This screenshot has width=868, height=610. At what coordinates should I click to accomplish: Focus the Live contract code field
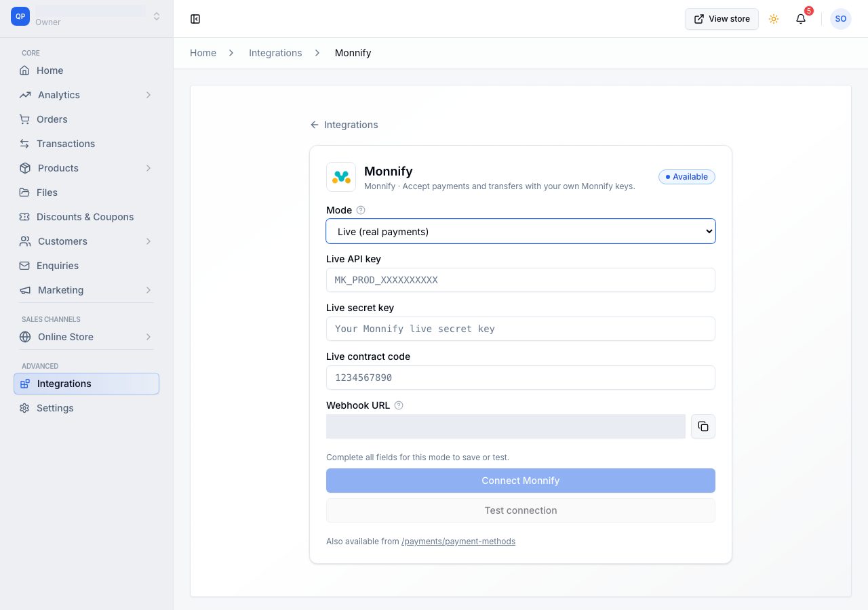pyautogui.click(x=521, y=378)
